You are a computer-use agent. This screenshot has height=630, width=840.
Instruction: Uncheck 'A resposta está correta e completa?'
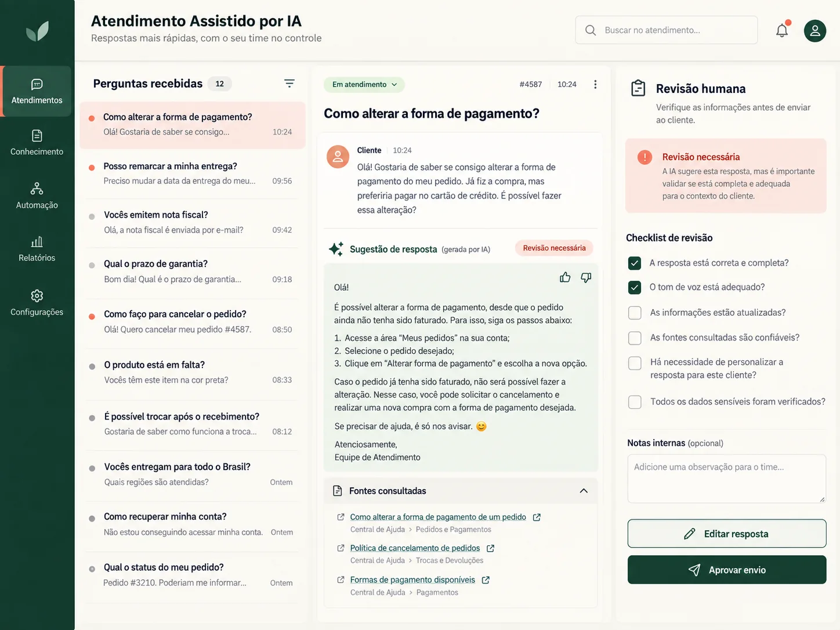635,263
